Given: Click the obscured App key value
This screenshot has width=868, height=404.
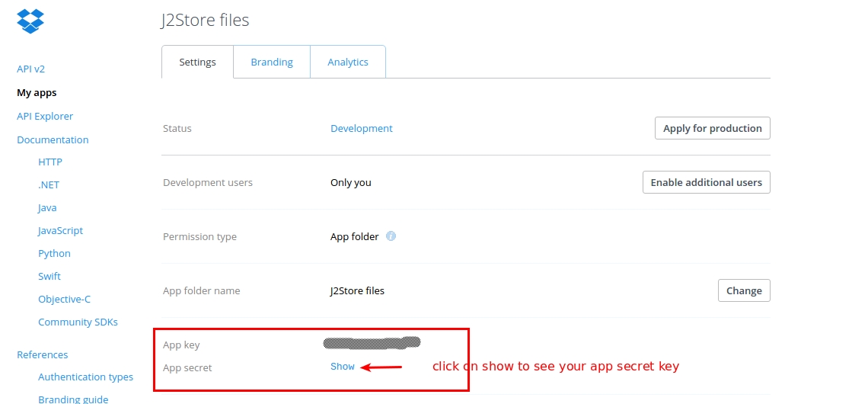Looking at the screenshot, I should click(x=372, y=343).
